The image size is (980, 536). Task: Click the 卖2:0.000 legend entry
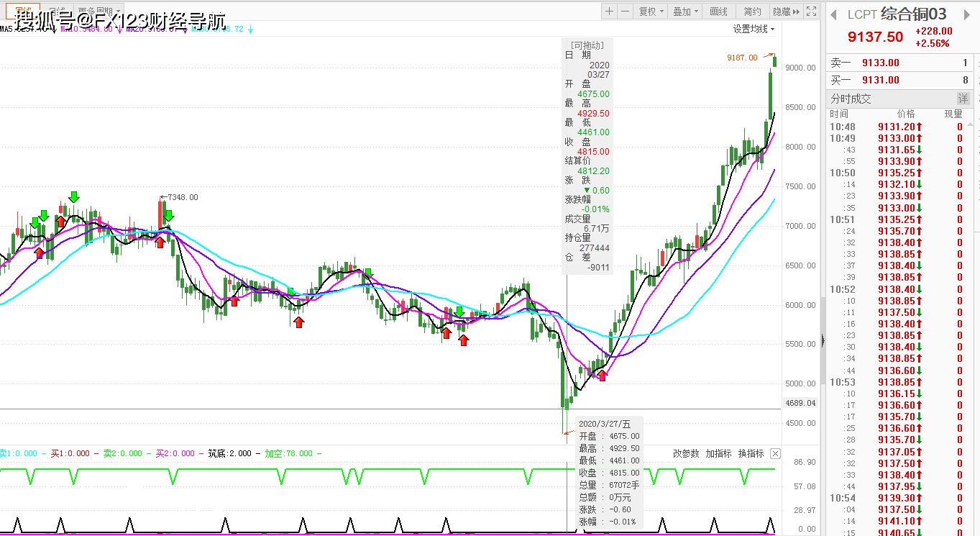tap(122, 453)
